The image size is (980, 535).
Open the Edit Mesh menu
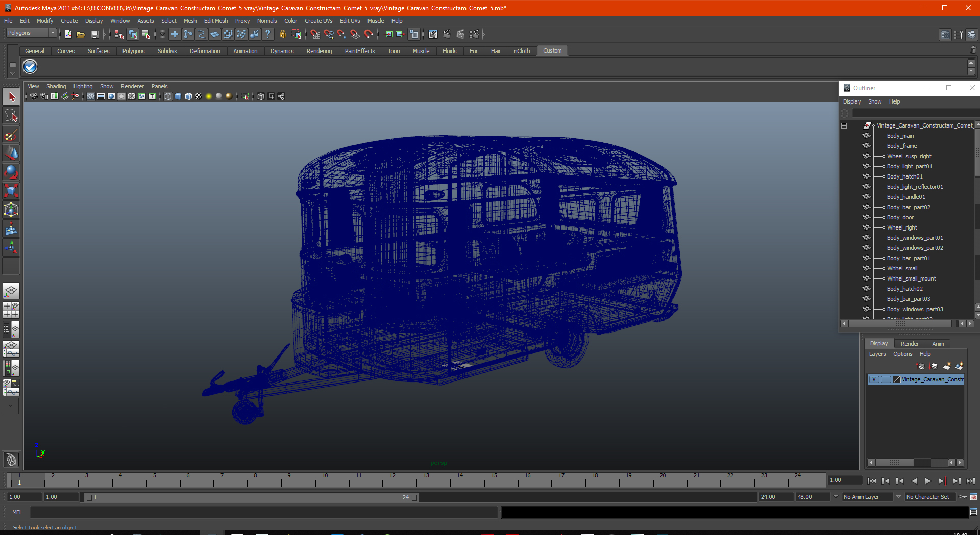coord(216,21)
